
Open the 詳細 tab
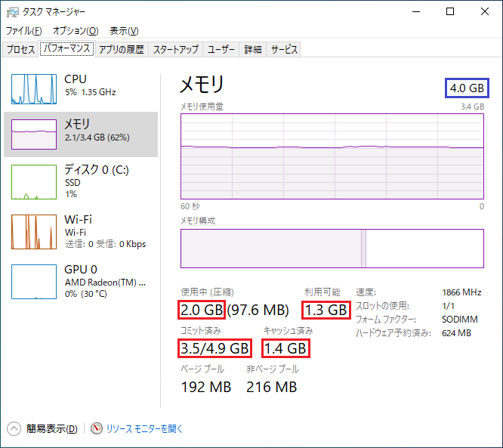tap(253, 49)
